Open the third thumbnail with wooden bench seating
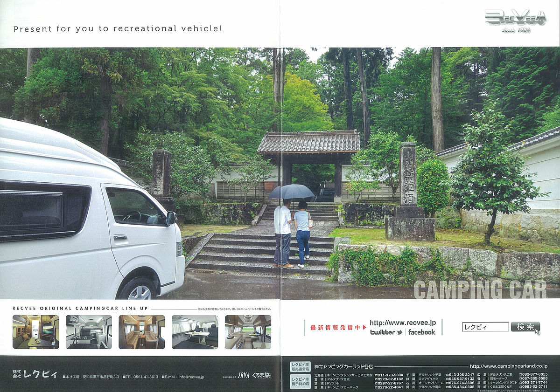 point(142,332)
